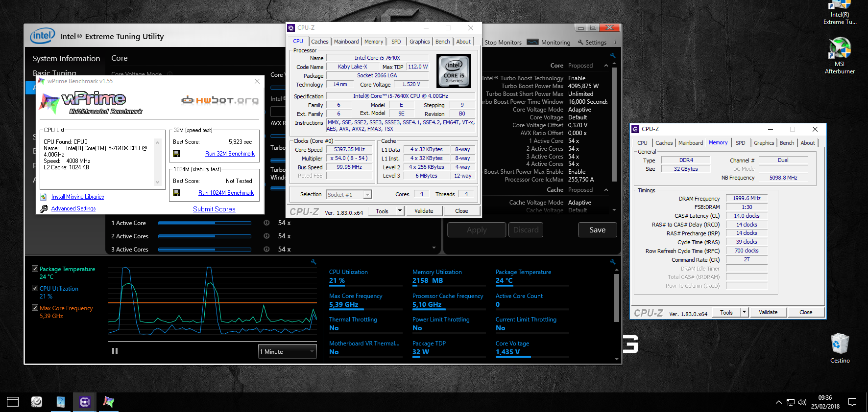
Task: Adjust the 3 Active Cores ratio slider
Action: [205, 250]
